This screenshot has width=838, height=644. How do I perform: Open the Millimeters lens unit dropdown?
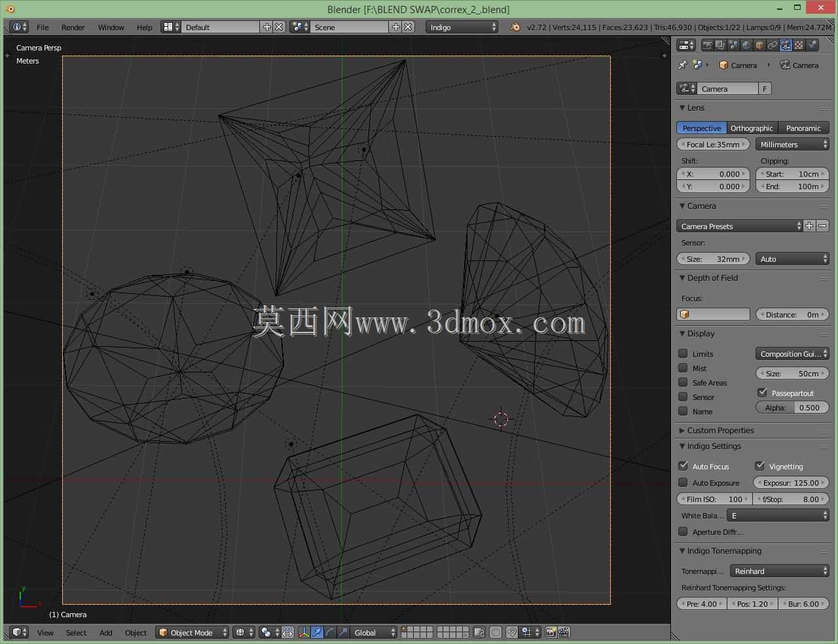tap(792, 145)
